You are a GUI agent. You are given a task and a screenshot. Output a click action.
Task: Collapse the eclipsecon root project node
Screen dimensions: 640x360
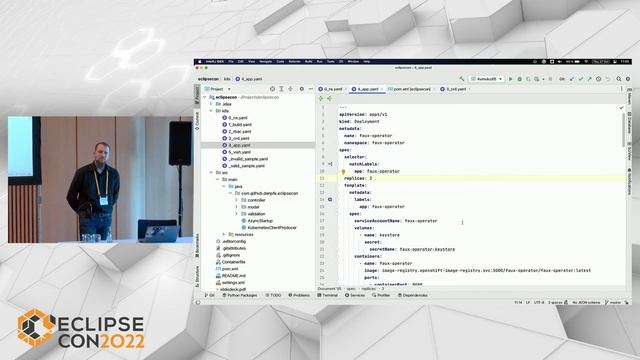pyautogui.click(x=205, y=97)
